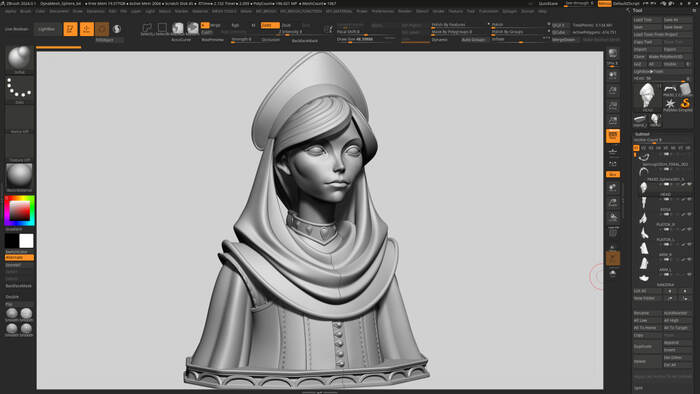Select the Cylinder3D tool thumbnail
The image size is (700, 394).
(685, 89)
